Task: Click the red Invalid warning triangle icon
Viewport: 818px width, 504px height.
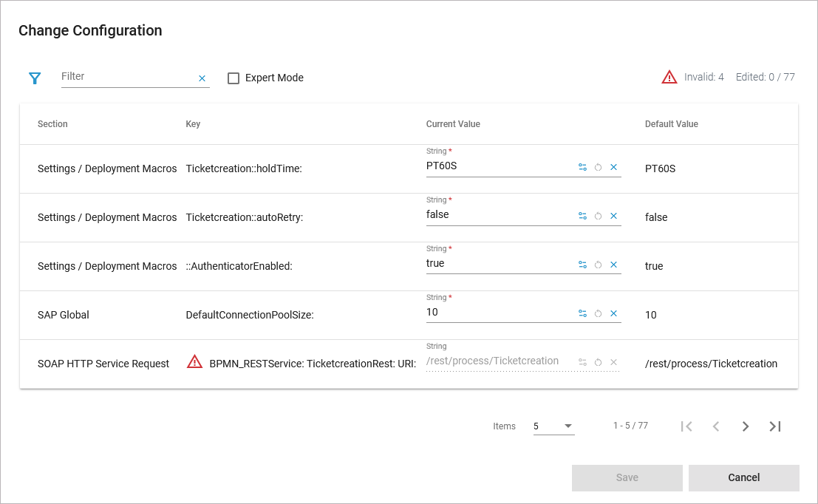Action: [669, 77]
